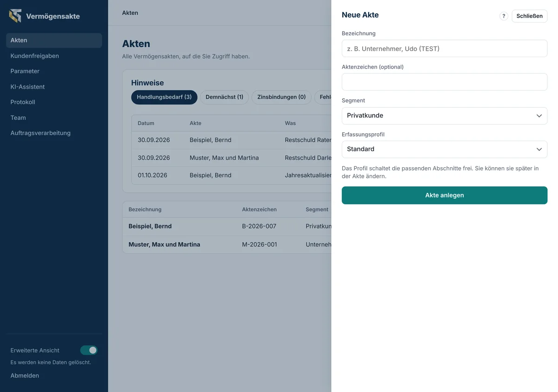Open the Segment dropdown showing Privatkunde
Screen dimensions: 558x392
click(x=444, y=116)
